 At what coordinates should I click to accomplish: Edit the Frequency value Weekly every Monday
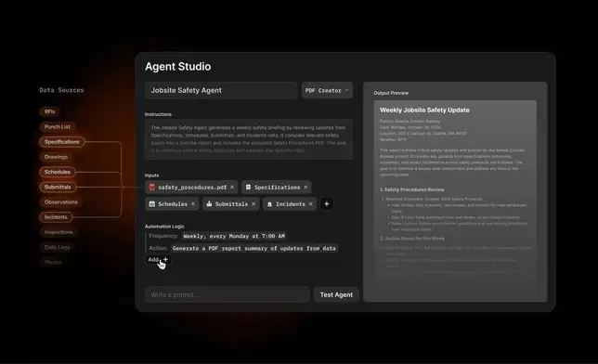click(234, 236)
